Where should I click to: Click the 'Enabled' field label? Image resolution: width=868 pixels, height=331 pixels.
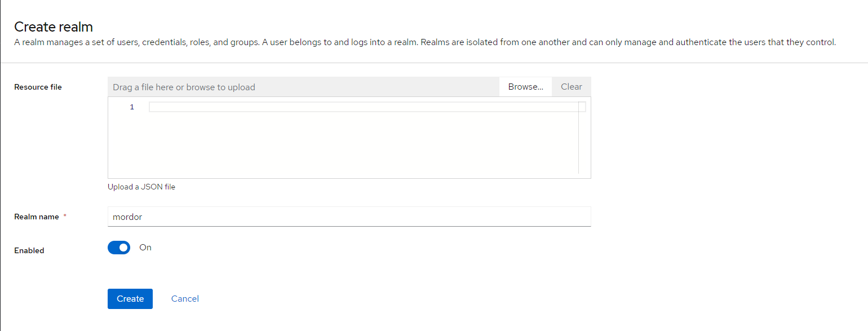[29, 250]
